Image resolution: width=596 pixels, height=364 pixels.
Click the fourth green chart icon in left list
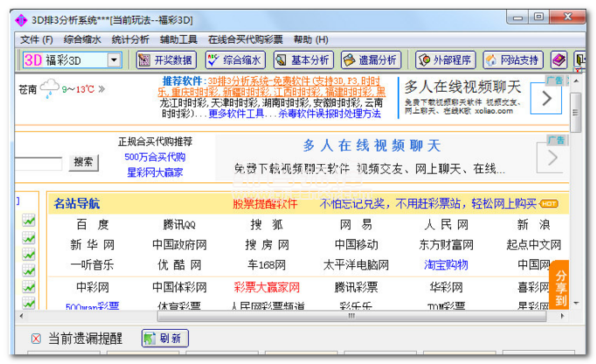29,271
